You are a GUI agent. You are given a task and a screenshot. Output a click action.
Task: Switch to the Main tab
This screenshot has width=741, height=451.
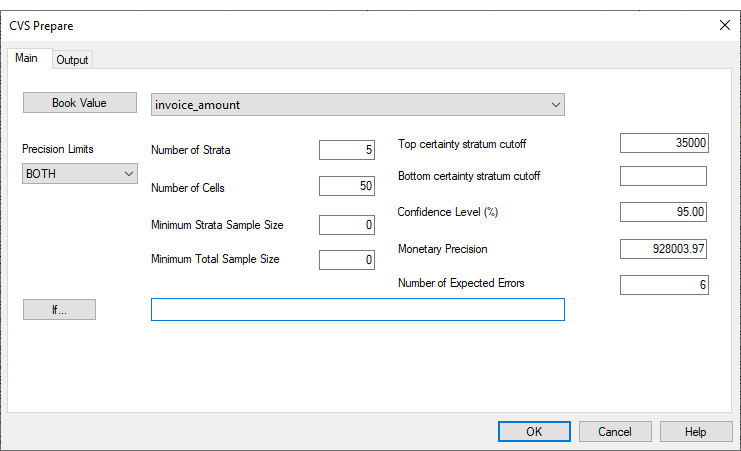click(26, 58)
